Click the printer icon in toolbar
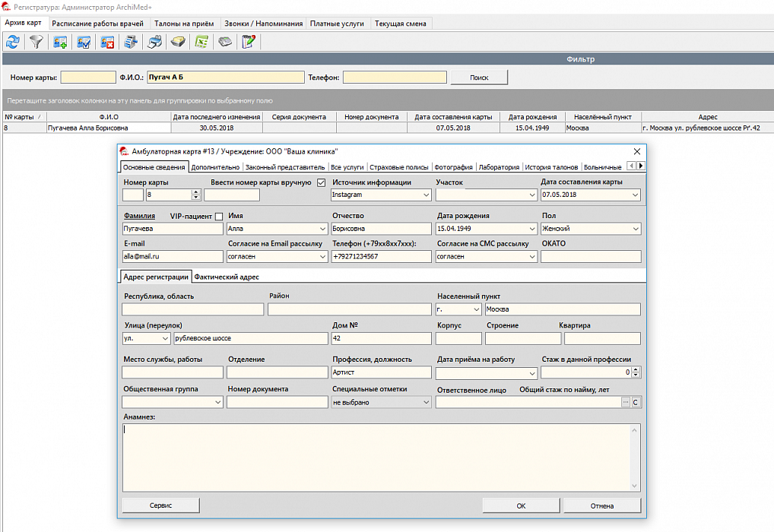 pyautogui.click(x=154, y=43)
